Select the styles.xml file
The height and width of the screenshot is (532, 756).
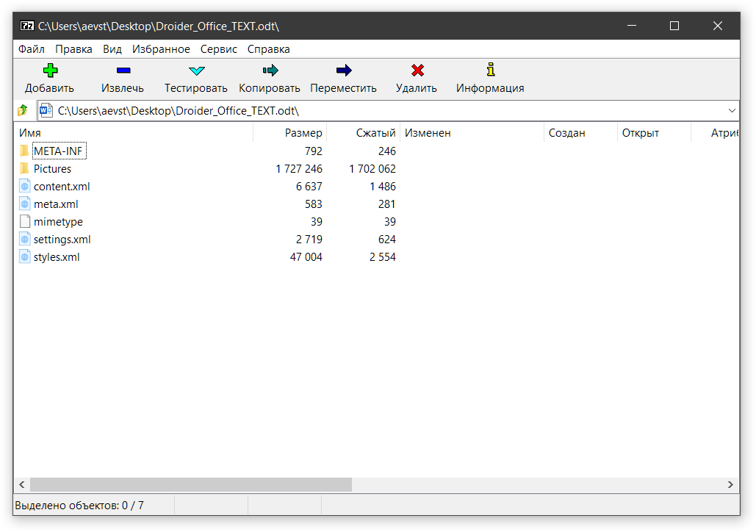click(57, 257)
